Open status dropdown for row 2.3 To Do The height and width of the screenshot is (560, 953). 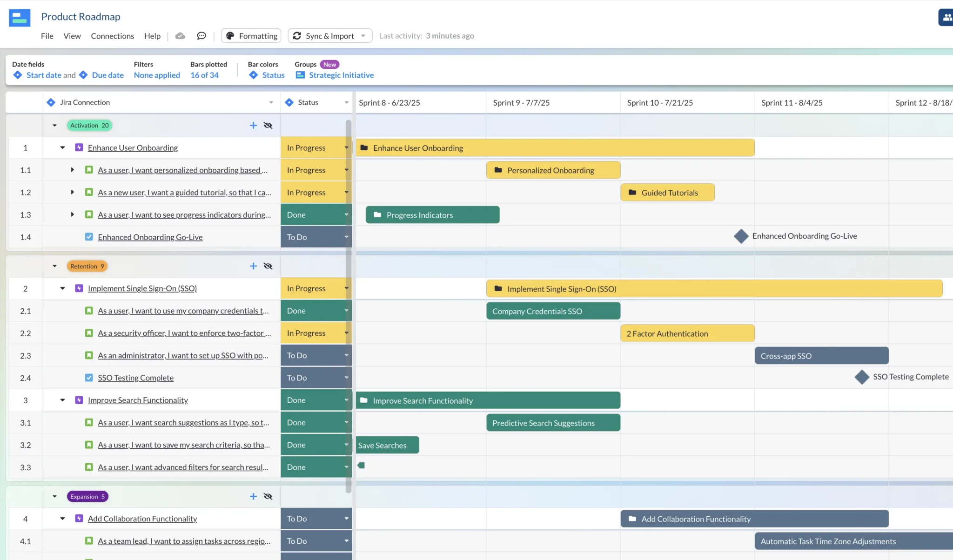tap(346, 355)
